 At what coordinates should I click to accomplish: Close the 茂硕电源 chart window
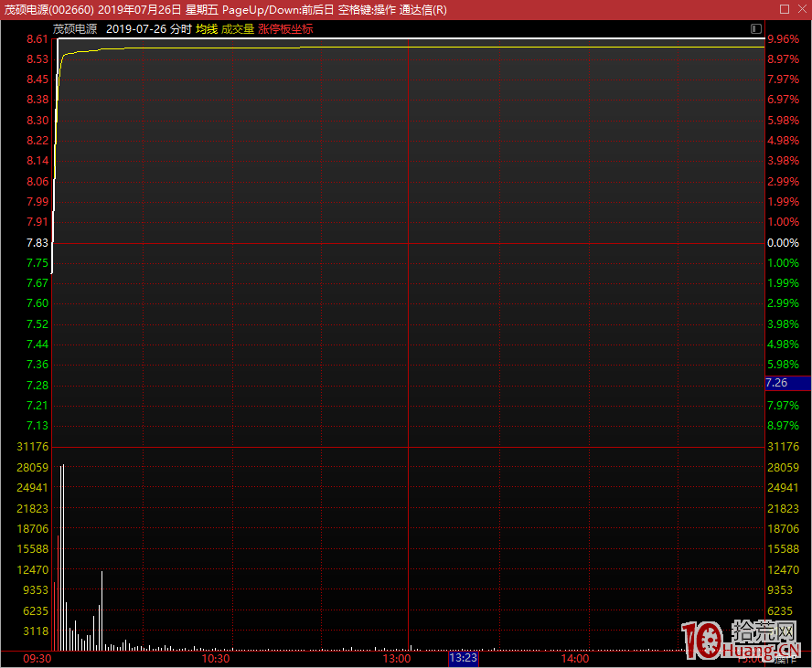coord(802,9)
